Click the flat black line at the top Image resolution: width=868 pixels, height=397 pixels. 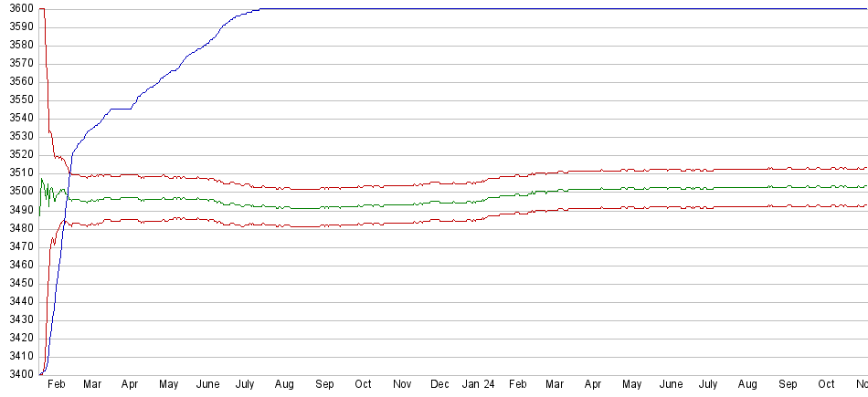click(548, 9)
